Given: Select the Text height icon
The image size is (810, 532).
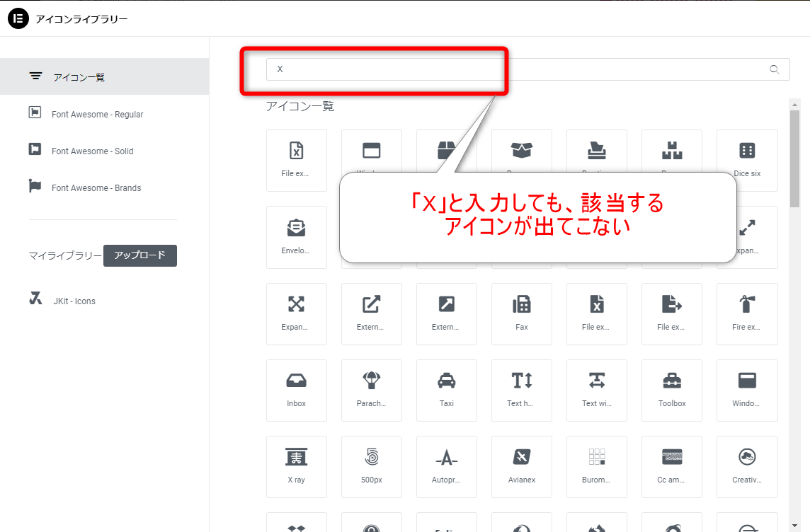Looking at the screenshot, I should 522,391.
